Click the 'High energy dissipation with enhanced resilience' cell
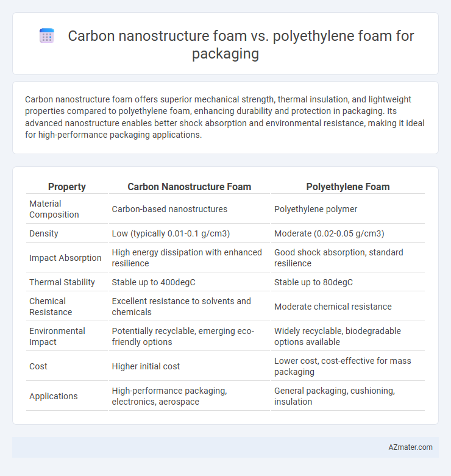Viewport: 451px width, 476px height. pyautogui.click(x=189, y=257)
